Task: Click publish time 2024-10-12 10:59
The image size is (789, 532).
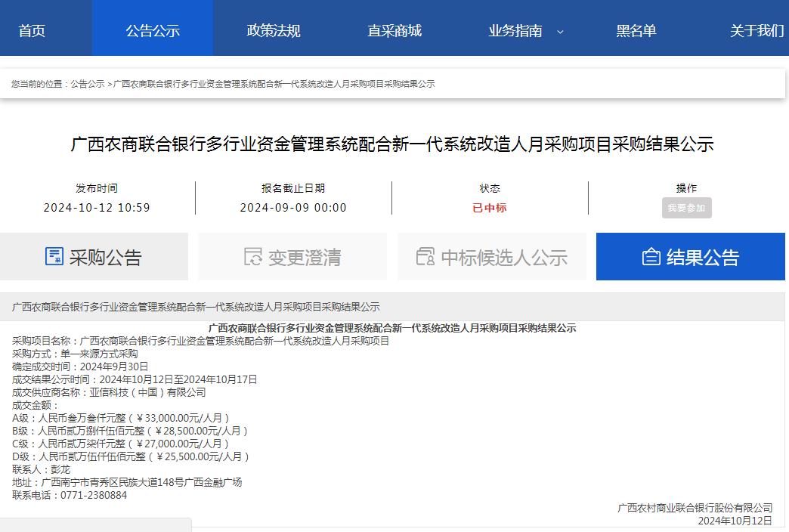Action: (97, 208)
